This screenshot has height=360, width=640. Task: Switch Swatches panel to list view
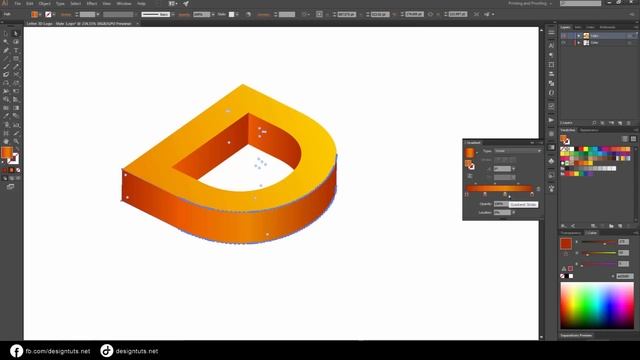pos(625,139)
